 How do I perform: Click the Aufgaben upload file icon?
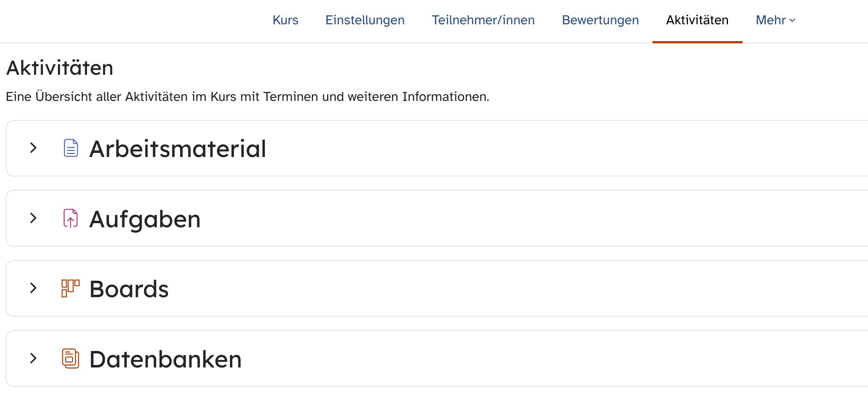[71, 218]
